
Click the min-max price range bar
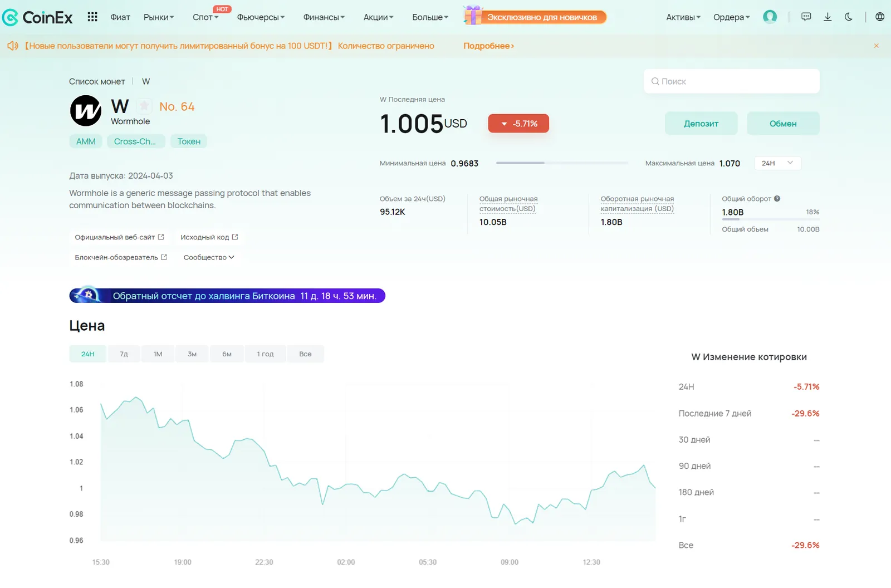pyautogui.click(x=562, y=163)
